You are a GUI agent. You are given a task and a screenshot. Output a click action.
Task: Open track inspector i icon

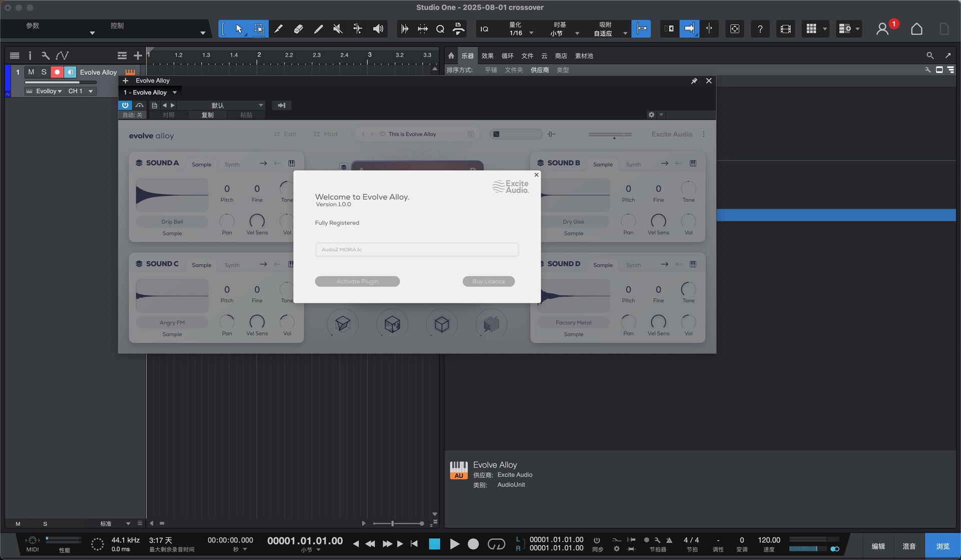(30, 56)
